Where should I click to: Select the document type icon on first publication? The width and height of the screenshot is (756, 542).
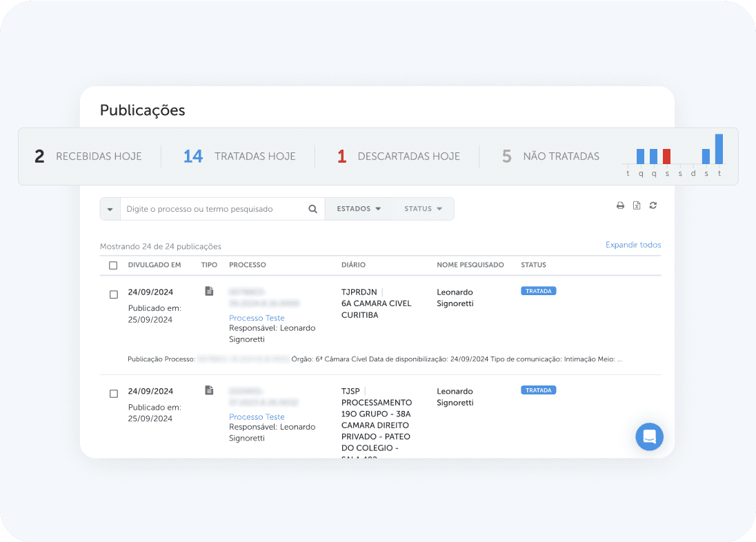click(209, 290)
